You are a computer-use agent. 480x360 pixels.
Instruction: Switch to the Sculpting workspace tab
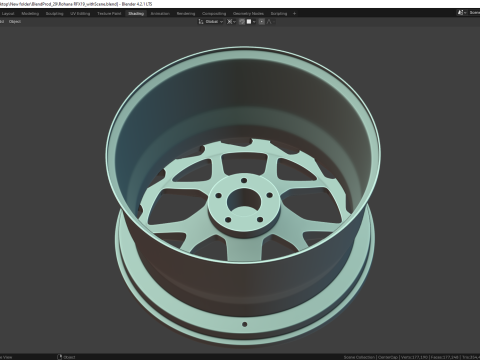54,14
